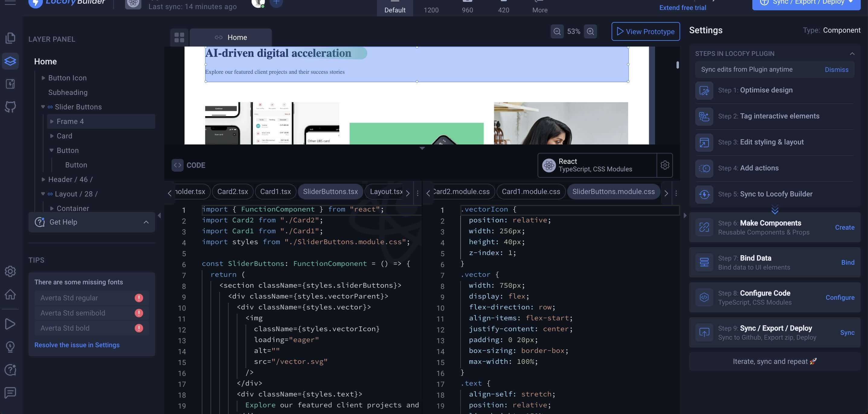Dismiss the sync edits notice
868x414 pixels.
pos(837,70)
